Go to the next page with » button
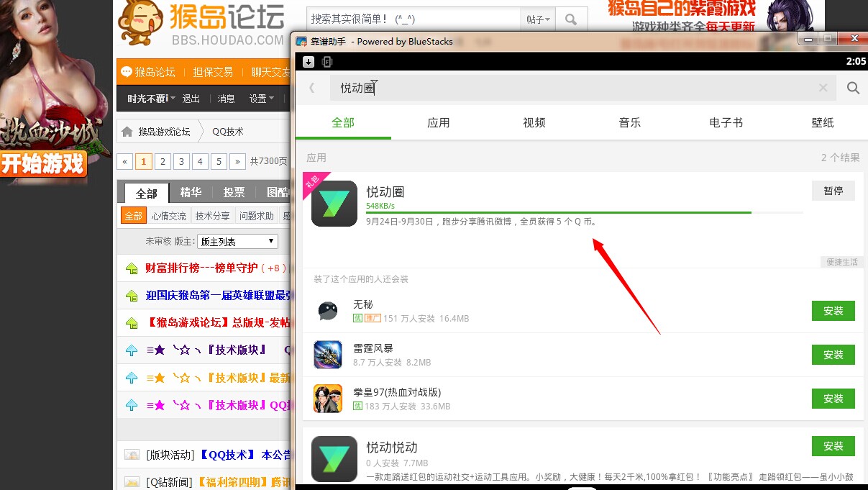Image resolution: width=868 pixels, height=490 pixels. [238, 161]
